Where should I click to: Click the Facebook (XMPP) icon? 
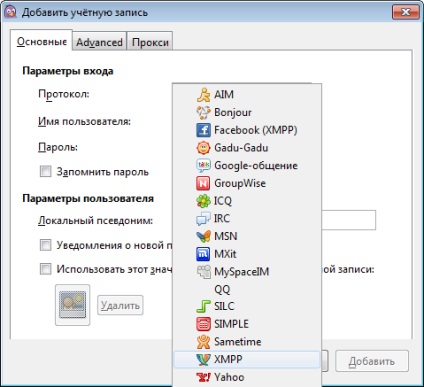pyautogui.click(x=203, y=130)
